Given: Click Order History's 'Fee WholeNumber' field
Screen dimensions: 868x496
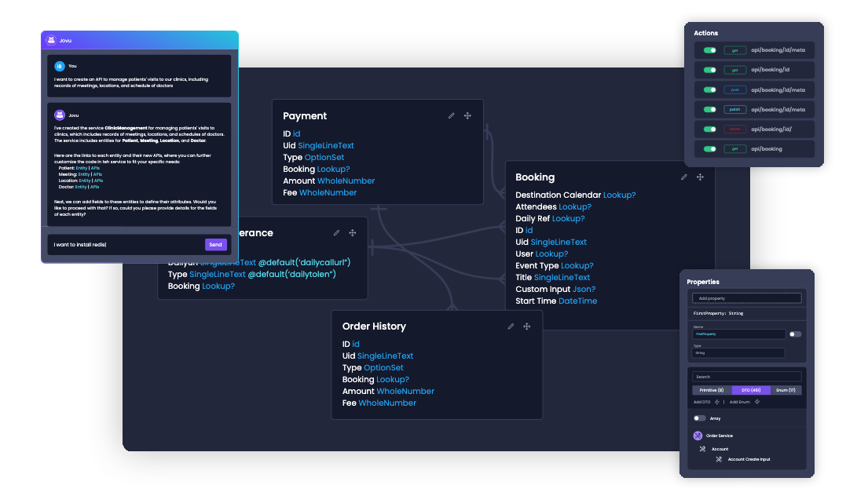Looking at the screenshot, I should (x=379, y=403).
